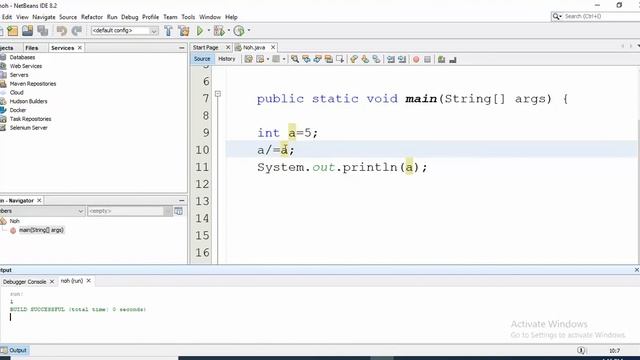The width and height of the screenshot is (640, 360).
Task: Click the Undo arrow in main toolbar
Action: coord(62,31)
